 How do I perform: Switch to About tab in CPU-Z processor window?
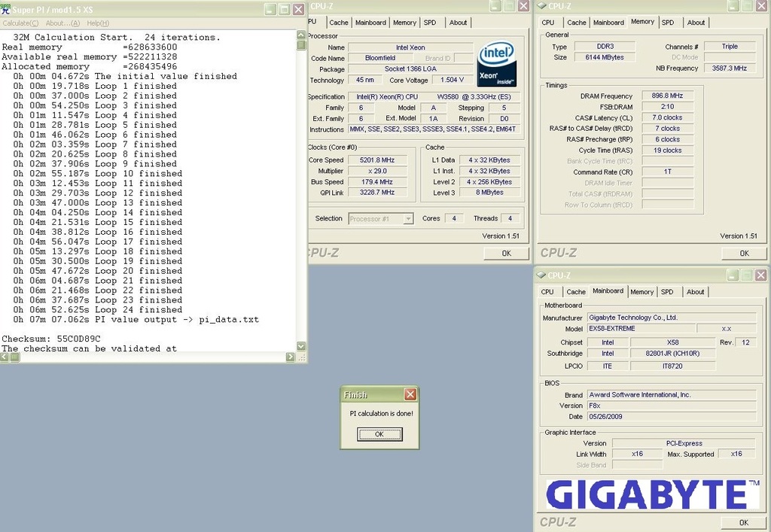click(x=459, y=23)
